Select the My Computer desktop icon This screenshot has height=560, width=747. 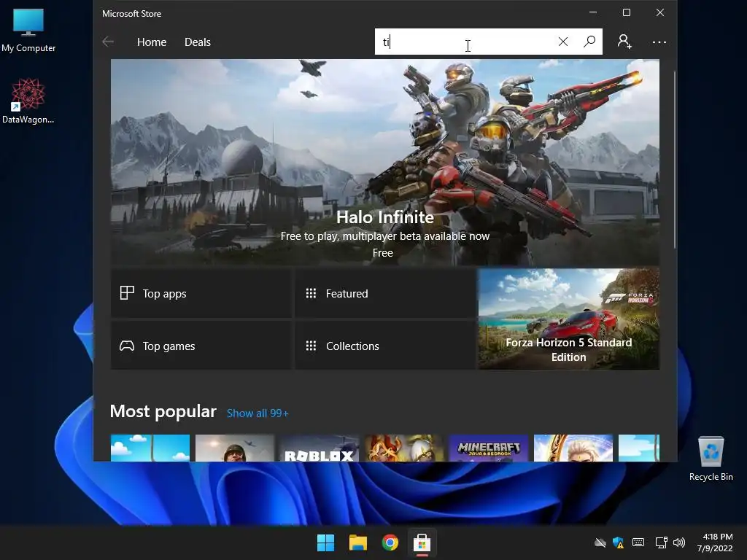click(x=28, y=31)
